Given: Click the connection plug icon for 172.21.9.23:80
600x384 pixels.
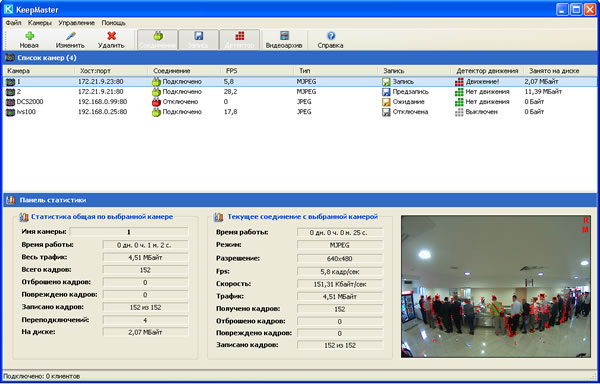Looking at the screenshot, I should 156,82.
